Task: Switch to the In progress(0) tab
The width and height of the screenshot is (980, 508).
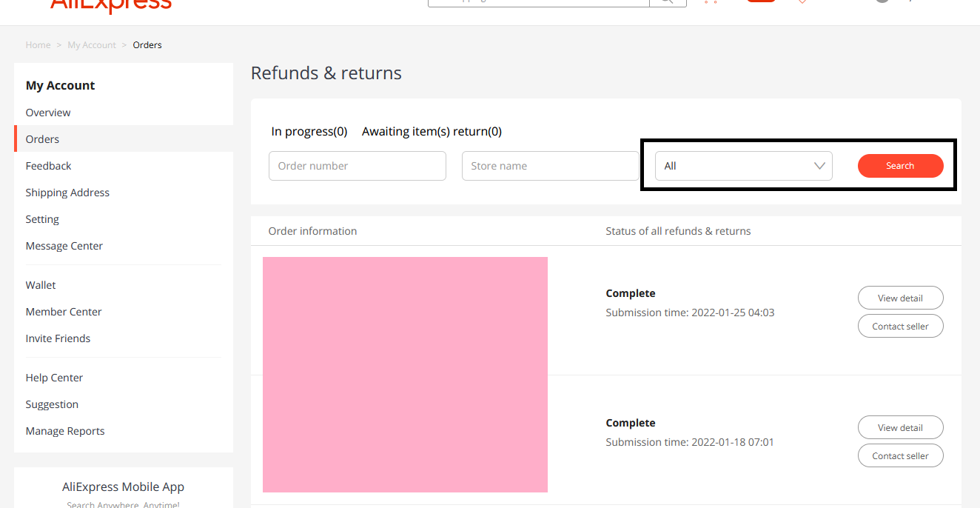Action: point(309,132)
